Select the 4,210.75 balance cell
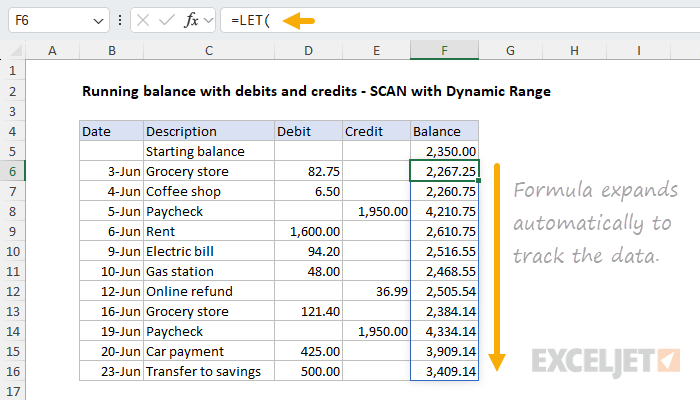Image resolution: width=700 pixels, height=400 pixels. (x=444, y=211)
